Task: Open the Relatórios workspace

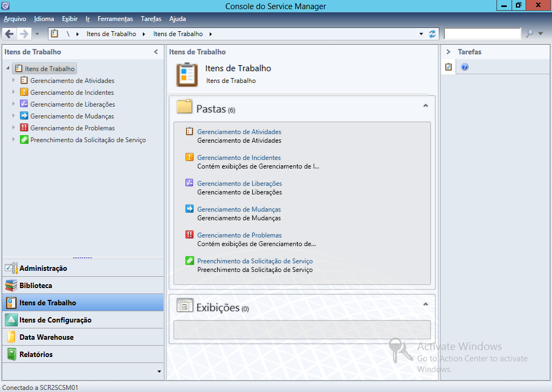Action: [36, 354]
